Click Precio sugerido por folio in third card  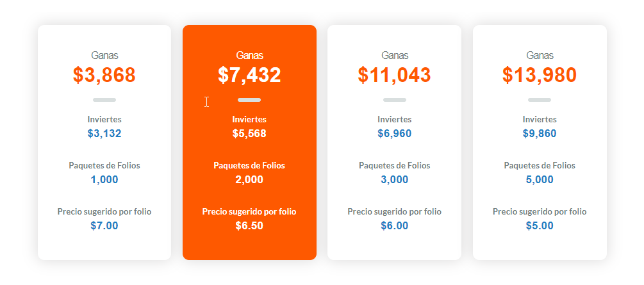pyautogui.click(x=394, y=212)
